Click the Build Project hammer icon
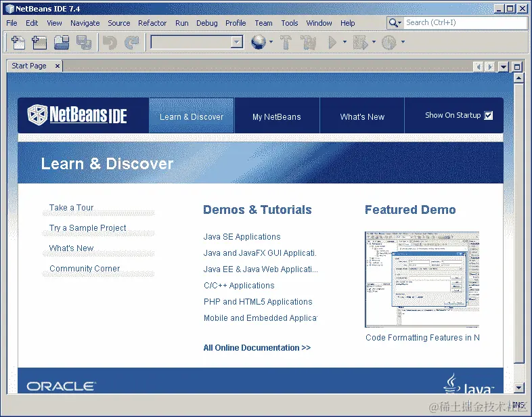 (x=286, y=43)
